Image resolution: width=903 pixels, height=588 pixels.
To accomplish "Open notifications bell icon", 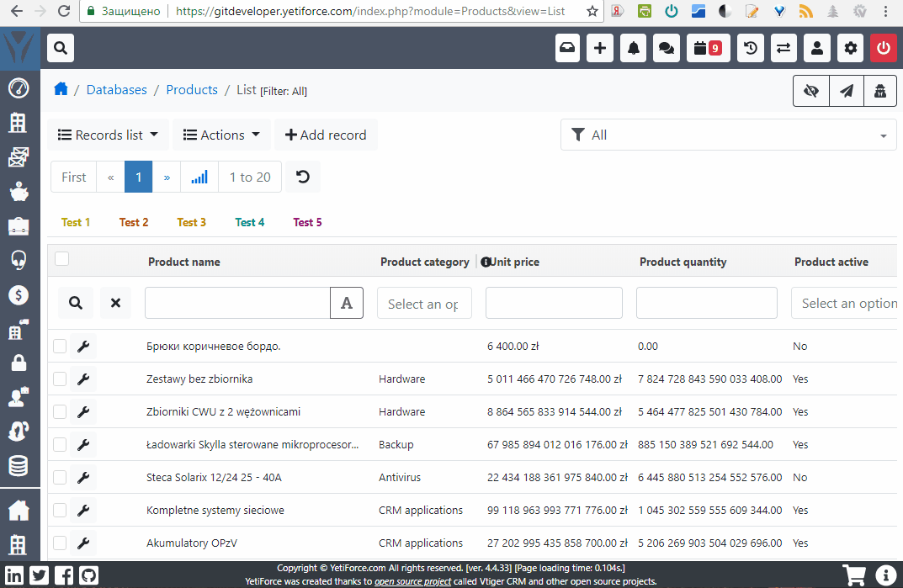I will (633, 48).
